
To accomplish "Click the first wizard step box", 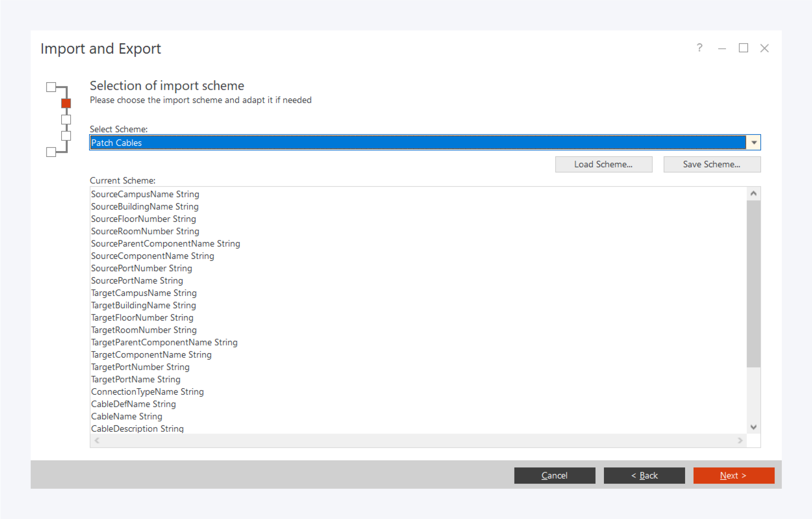I will [51, 87].
